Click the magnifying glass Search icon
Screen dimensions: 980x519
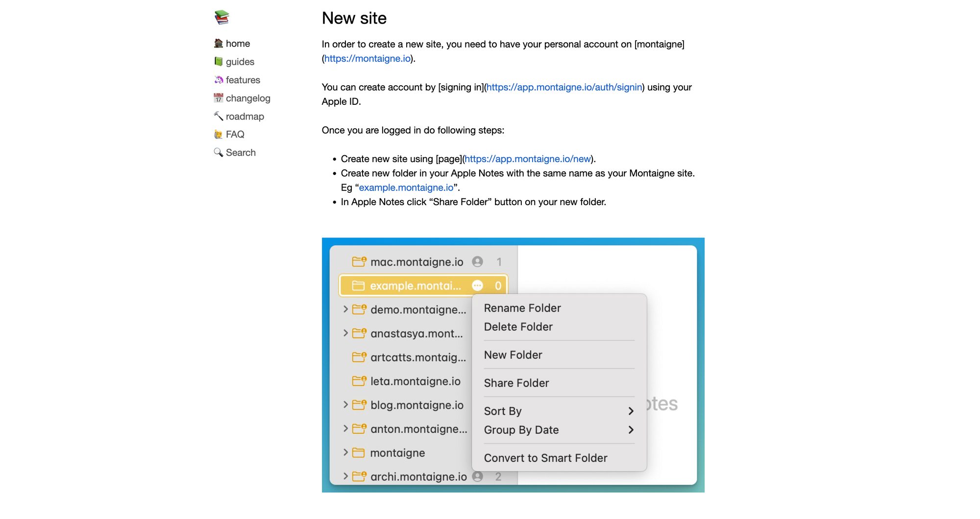[x=219, y=152]
